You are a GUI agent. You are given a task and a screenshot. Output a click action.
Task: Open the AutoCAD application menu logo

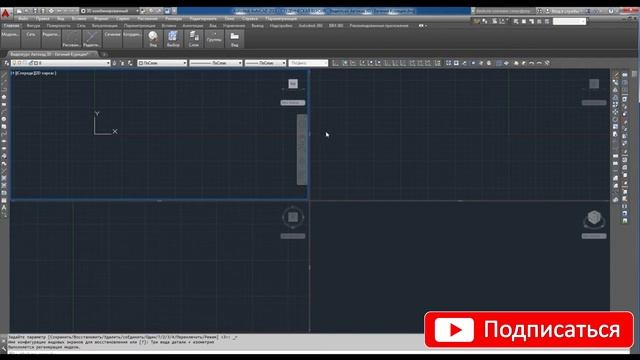[x=5, y=13]
